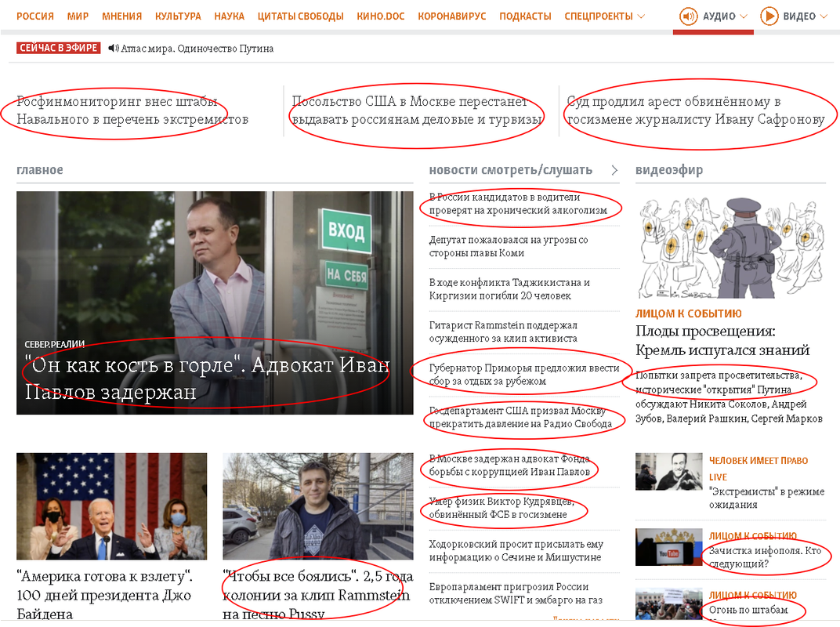Open description mentioning Никита Соколов, Андрей Зубов
This screenshot has height=627, width=840.
(729, 397)
